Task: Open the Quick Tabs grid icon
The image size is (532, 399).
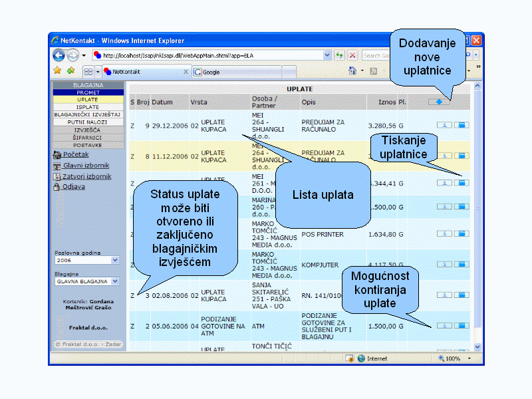Action: 88,72
